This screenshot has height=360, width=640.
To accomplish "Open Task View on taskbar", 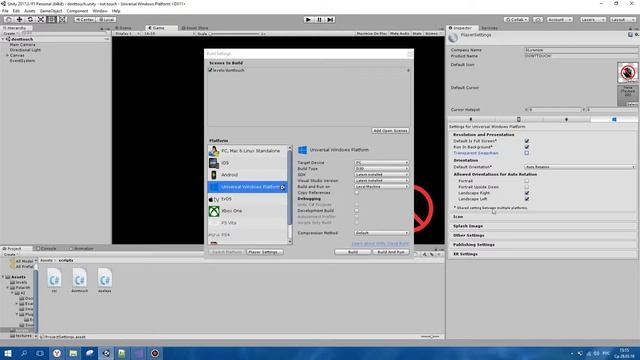I will click(x=40, y=353).
